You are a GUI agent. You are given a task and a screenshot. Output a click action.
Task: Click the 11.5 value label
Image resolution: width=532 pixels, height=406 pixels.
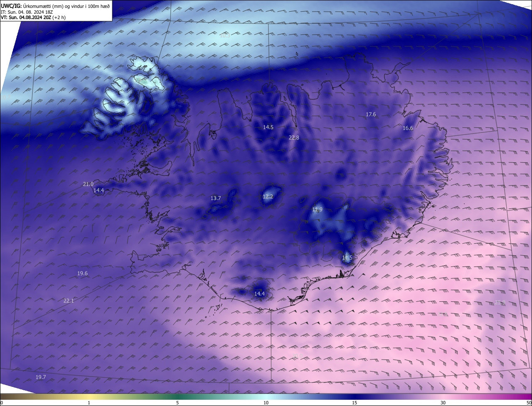tap(347, 258)
